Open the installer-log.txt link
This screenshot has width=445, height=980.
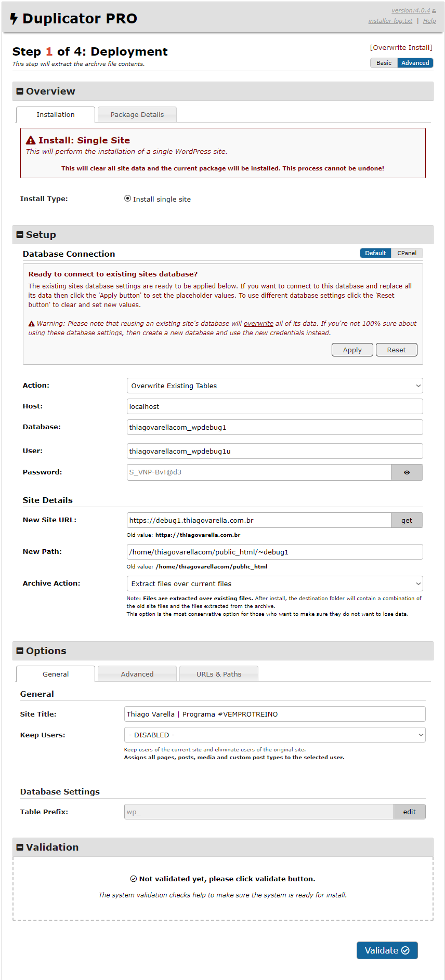coord(390,21)
